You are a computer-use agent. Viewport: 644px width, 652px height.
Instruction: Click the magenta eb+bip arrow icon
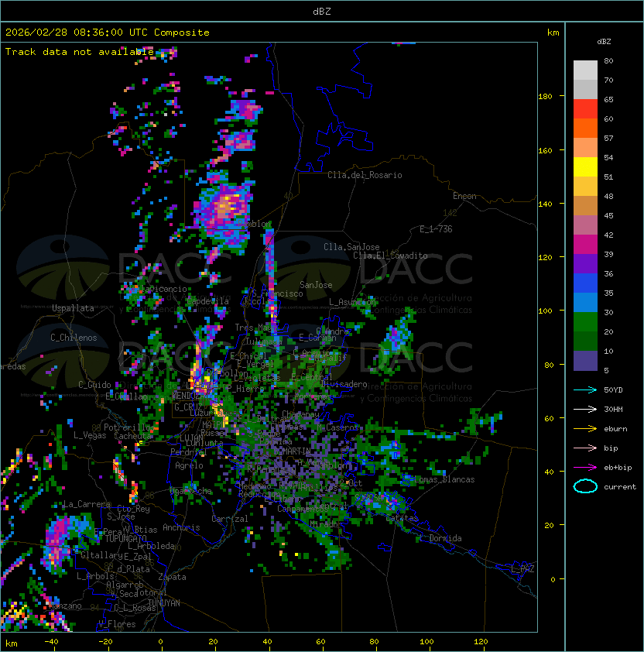point(585,467)
